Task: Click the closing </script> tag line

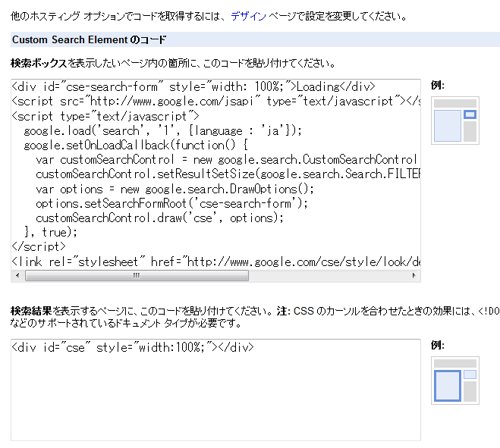Action: coord(39,246)
